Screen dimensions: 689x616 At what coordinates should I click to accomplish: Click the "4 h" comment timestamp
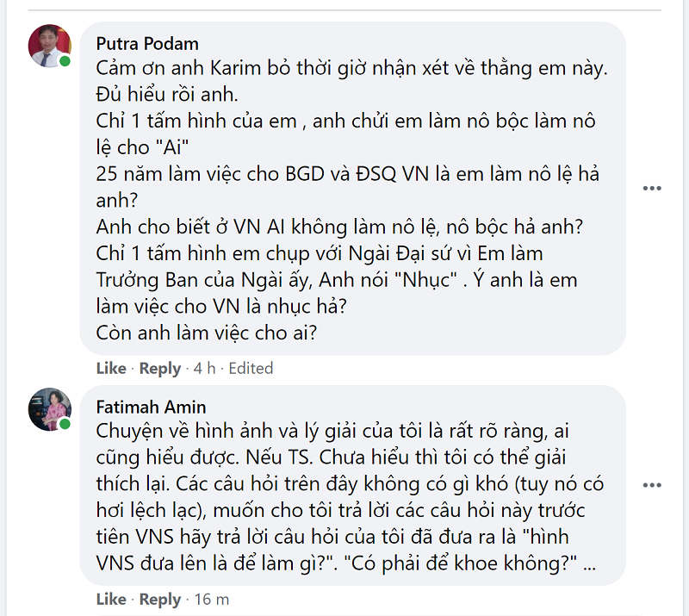tap(205, 369)
